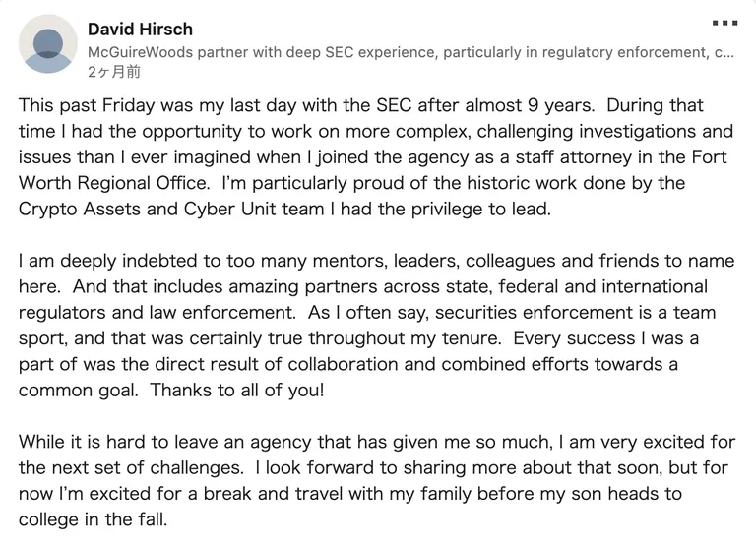Click the 2ヶ月前 post timestamp
Screen dimensions: 756x546
point(114,72)
